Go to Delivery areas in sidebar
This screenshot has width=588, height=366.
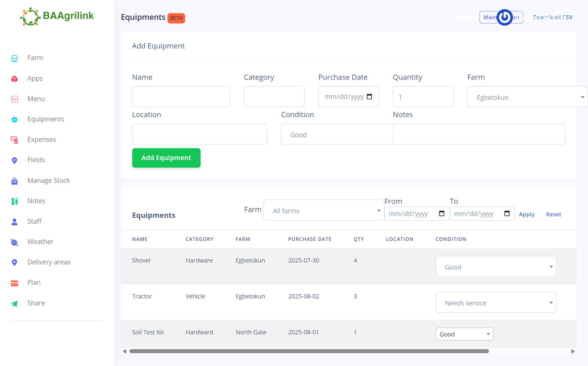[x=49, y=262]
